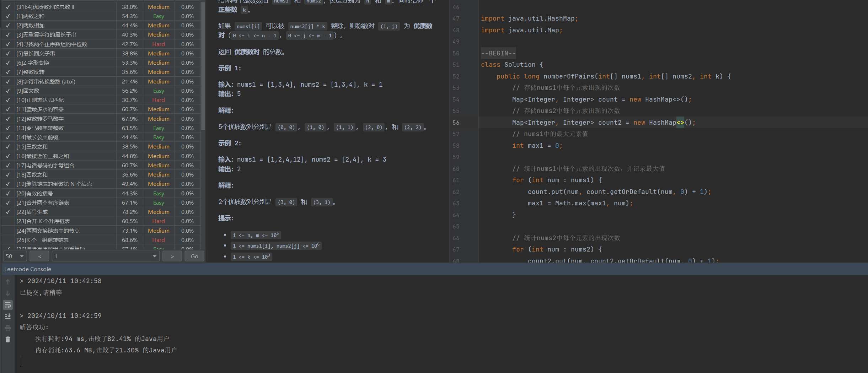Click 'for (int num : nums2) {' line

click(557, 249)
